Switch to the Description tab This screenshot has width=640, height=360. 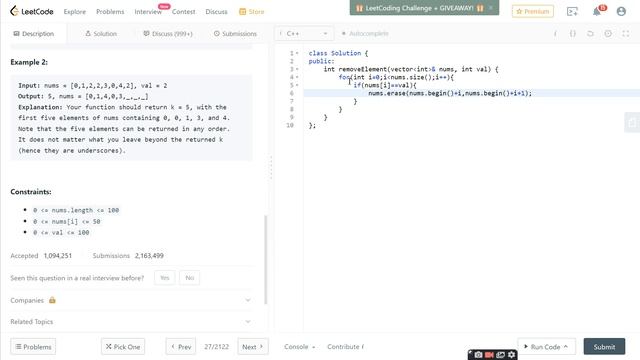(33, 33)
